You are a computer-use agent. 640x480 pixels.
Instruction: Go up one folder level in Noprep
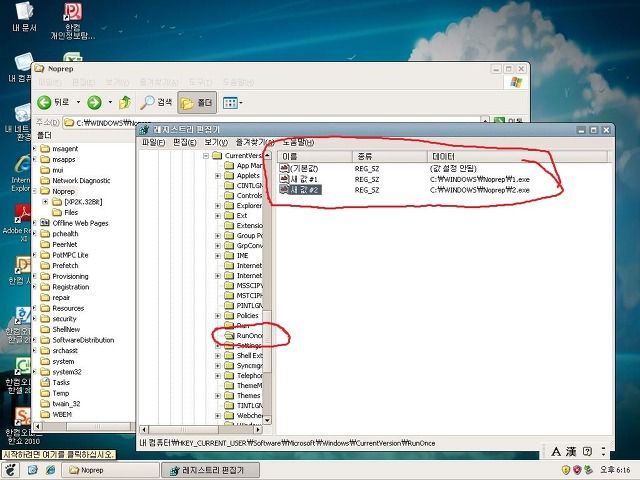124,102
